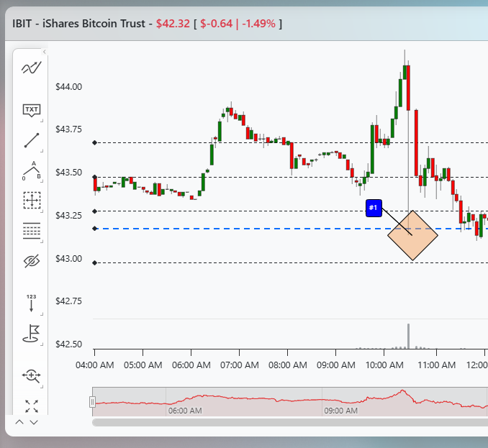Click the 10:00 AM time axis label
Viewport: 488px width, 448px height.
coord(384,365)
